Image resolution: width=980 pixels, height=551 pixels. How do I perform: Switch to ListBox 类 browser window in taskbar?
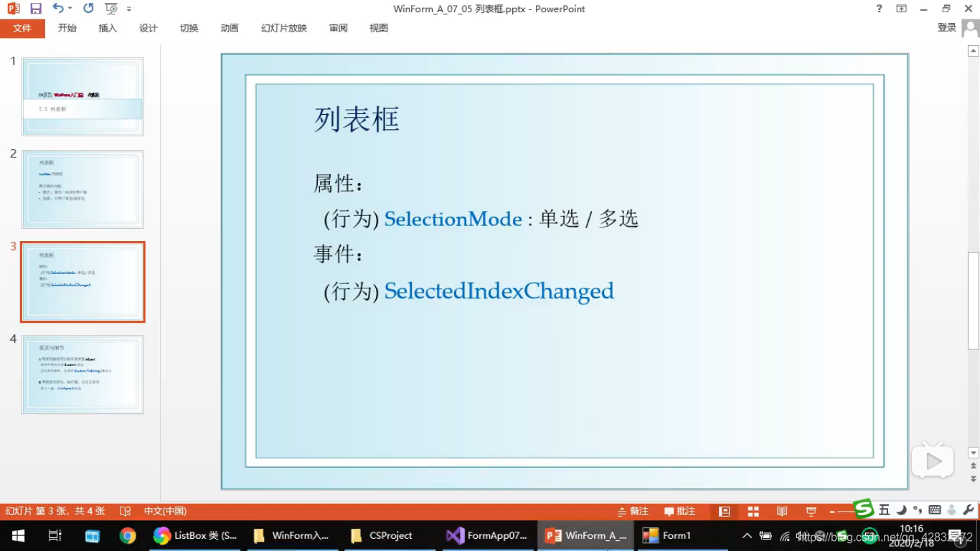point(194,535)
